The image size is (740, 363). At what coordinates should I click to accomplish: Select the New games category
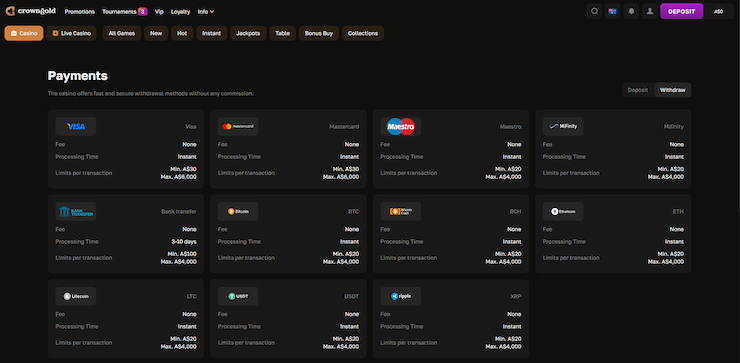(x=156, y=34)
